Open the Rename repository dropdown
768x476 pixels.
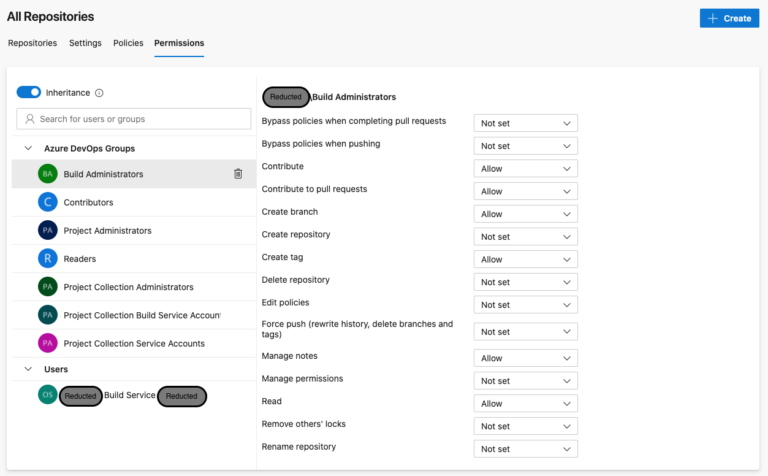(x=526, y=449)
